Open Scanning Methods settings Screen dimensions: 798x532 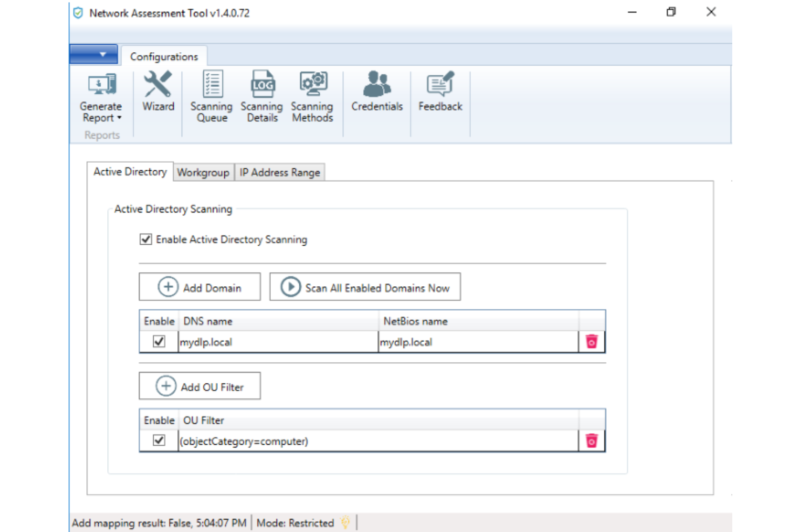[312, 97]
